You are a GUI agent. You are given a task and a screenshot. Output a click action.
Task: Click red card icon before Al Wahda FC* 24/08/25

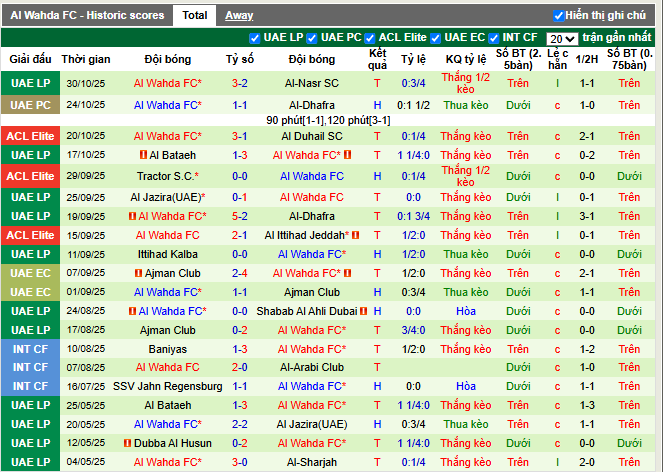[132, 311]
